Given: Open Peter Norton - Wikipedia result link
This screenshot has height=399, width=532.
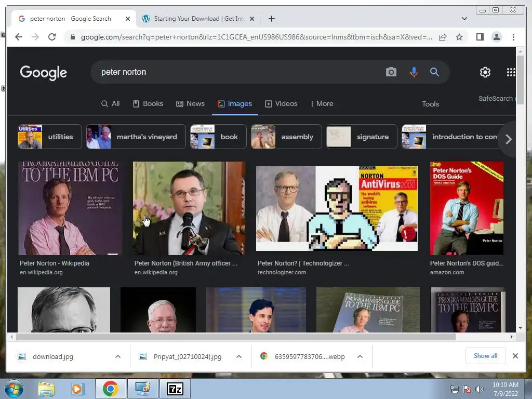Looking at the screenshot, I should click(54, 263).
